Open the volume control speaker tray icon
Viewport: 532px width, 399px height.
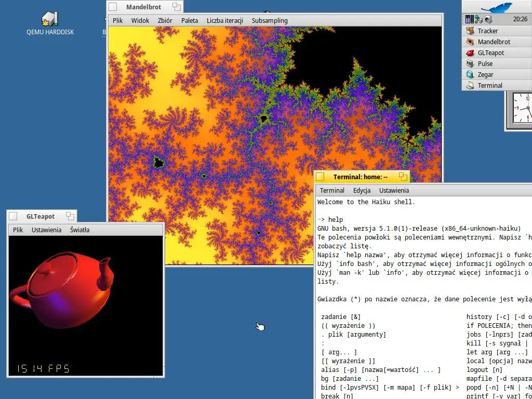pos(488,19)
